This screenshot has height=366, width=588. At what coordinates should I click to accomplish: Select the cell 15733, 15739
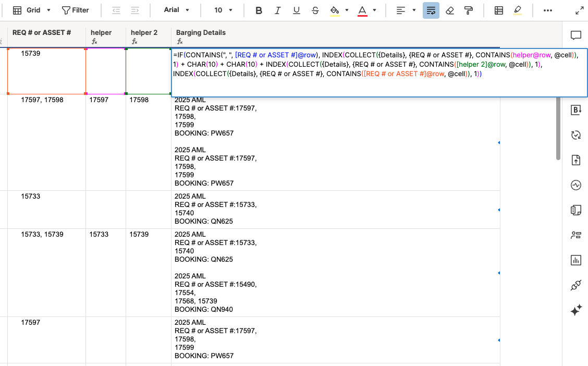46,273
